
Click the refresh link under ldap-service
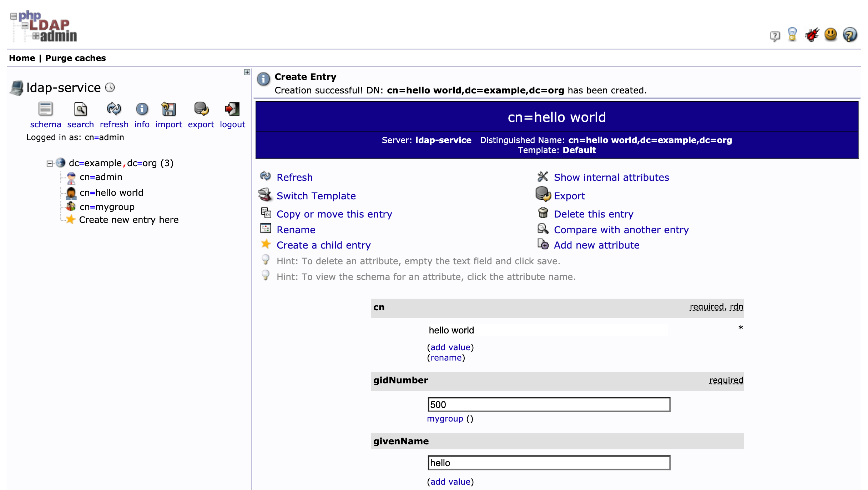pyautogui.click(x=114, y=124)
